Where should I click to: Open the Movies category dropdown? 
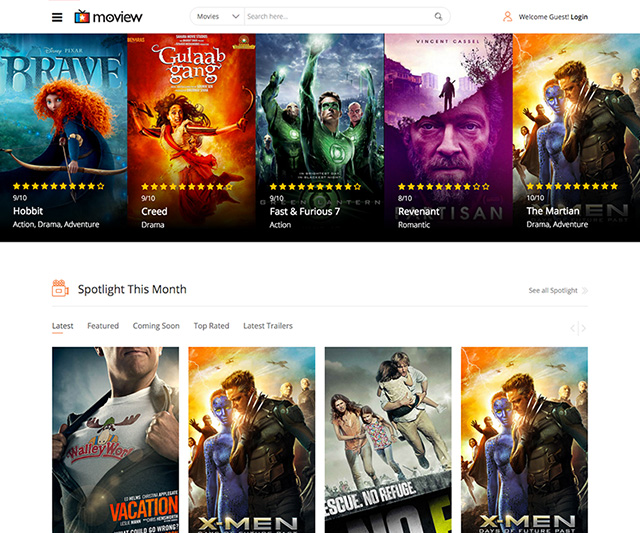218,16
